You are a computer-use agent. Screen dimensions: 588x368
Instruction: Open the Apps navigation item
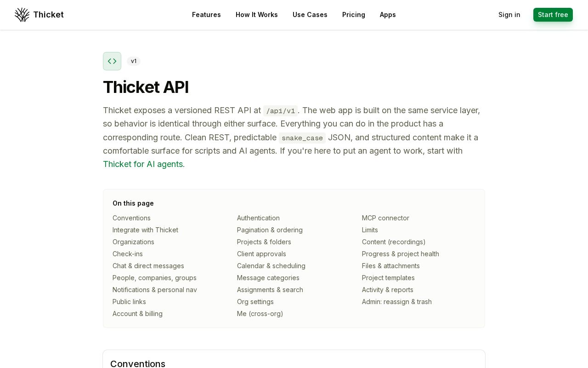coord(388,15)
